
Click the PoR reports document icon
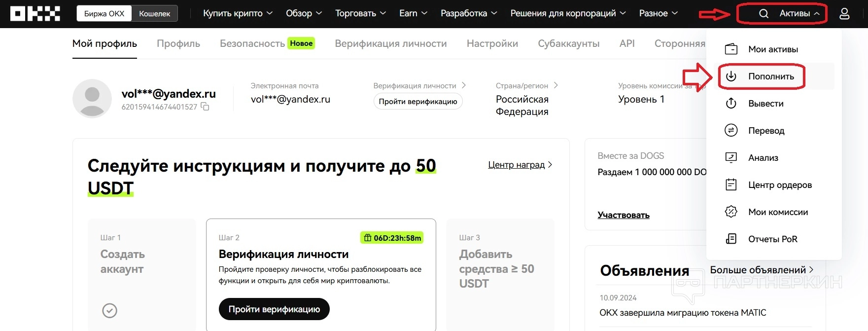[731, 239]
